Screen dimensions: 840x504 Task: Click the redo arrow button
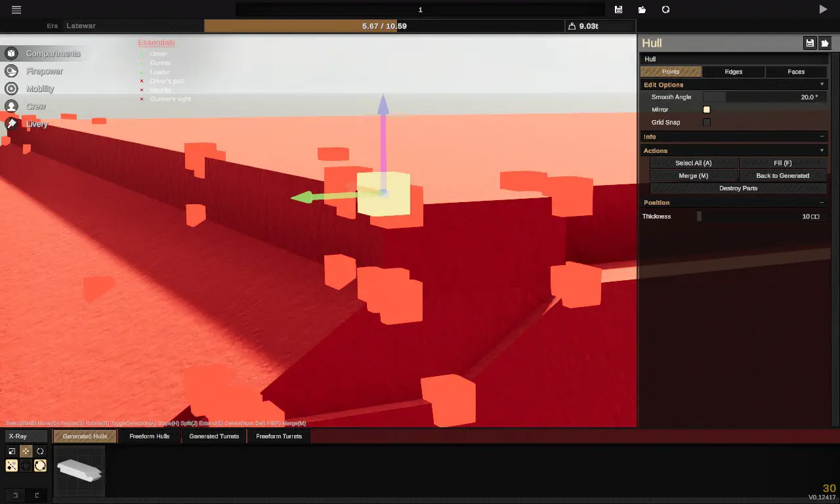[37, 495]
